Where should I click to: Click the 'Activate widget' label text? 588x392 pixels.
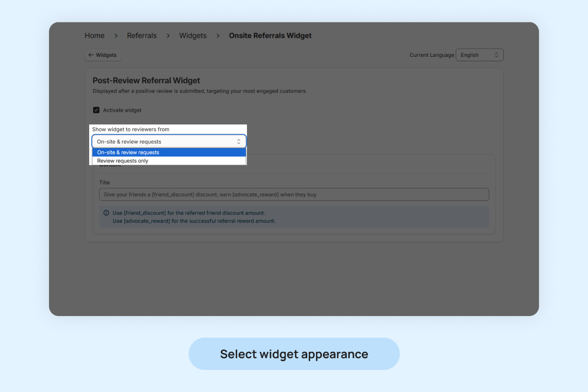[122, 110]
